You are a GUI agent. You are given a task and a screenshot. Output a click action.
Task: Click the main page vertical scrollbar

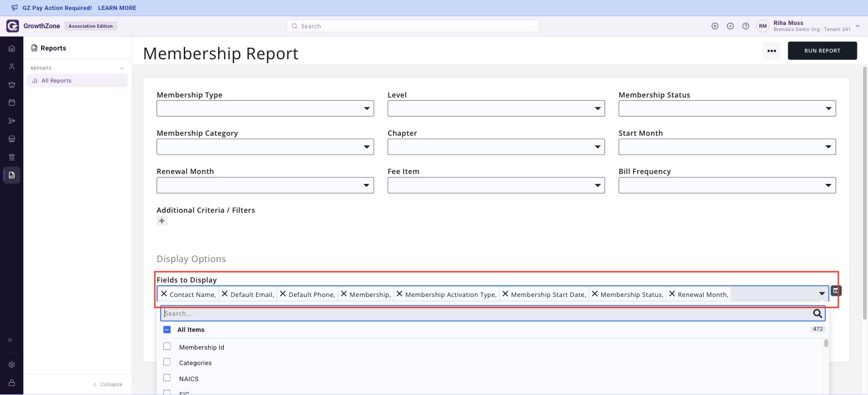865,193
